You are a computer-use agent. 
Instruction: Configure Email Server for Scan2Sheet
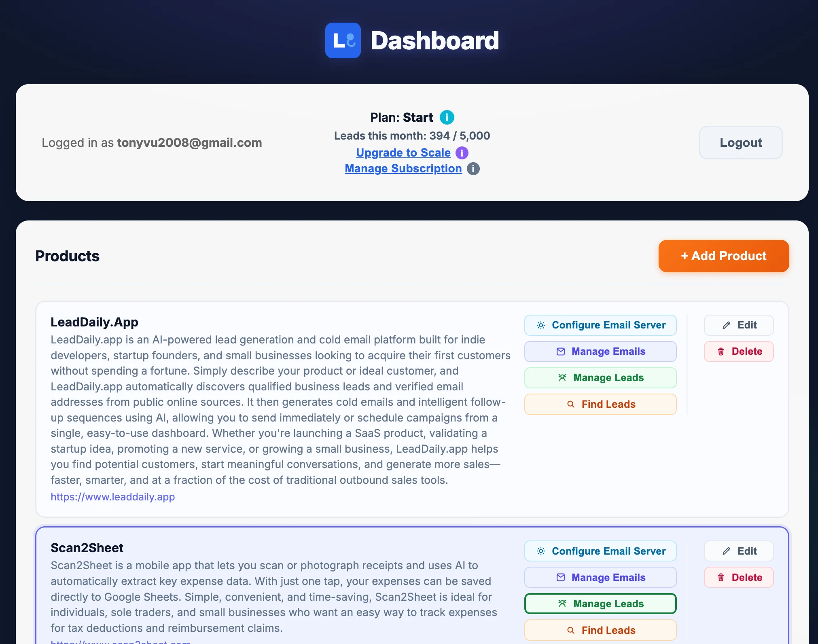pyautogui.click(x=600, y=551)
